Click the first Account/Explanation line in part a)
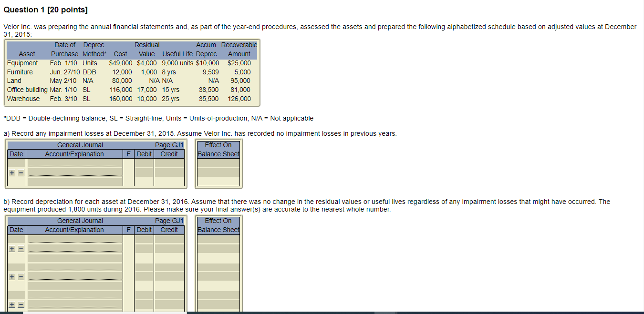The width and height of the screenshot is (644, 314). click(x=75, y=163)
